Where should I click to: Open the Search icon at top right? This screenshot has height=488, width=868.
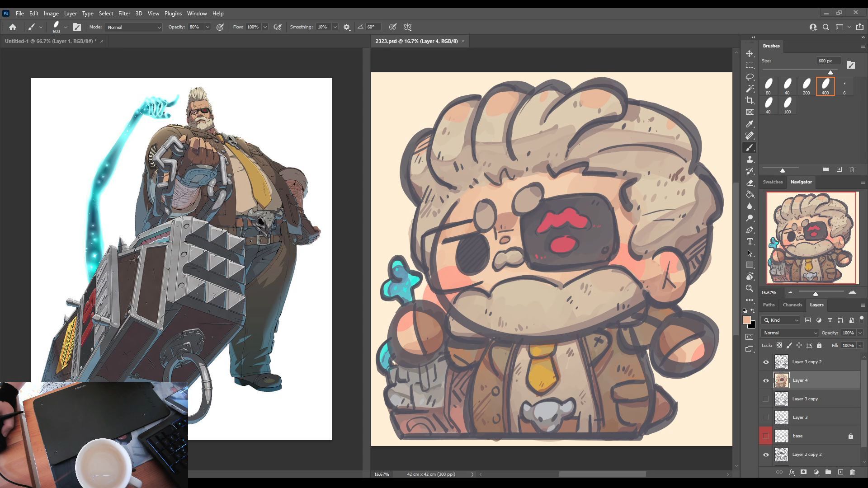[x=826, y=27]
